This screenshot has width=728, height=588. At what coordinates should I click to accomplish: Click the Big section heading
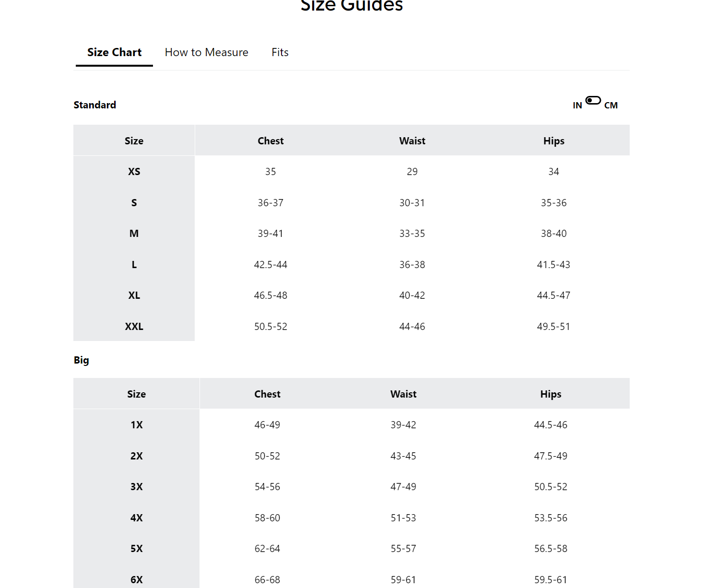81,360
